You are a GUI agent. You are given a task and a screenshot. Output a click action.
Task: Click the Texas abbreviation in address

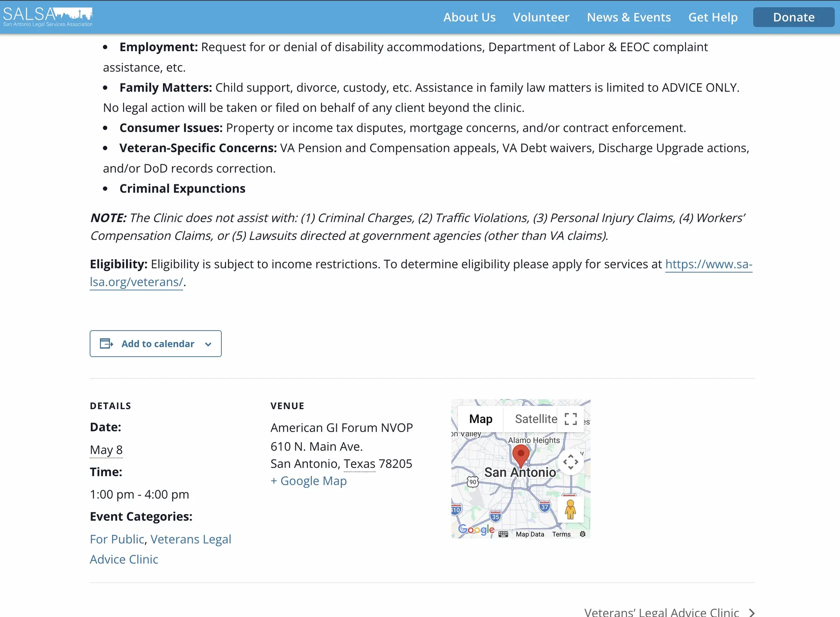(x=360, y=464)
